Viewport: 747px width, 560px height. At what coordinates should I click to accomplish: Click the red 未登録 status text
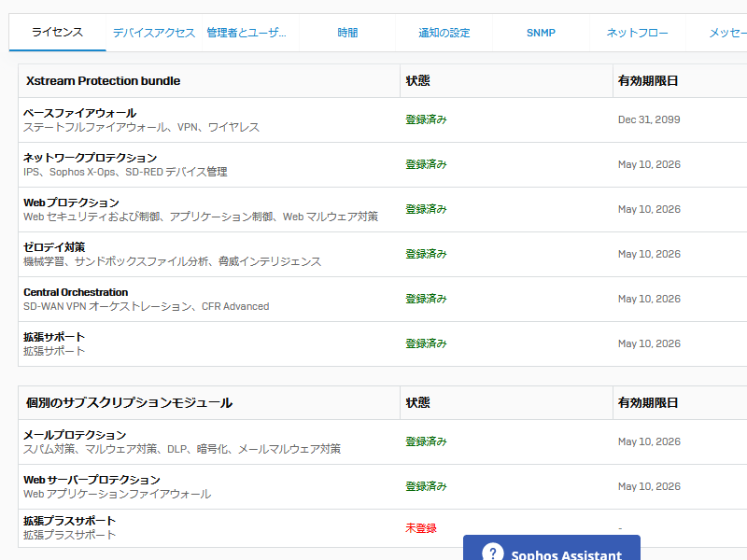click(x=420, y=528)
